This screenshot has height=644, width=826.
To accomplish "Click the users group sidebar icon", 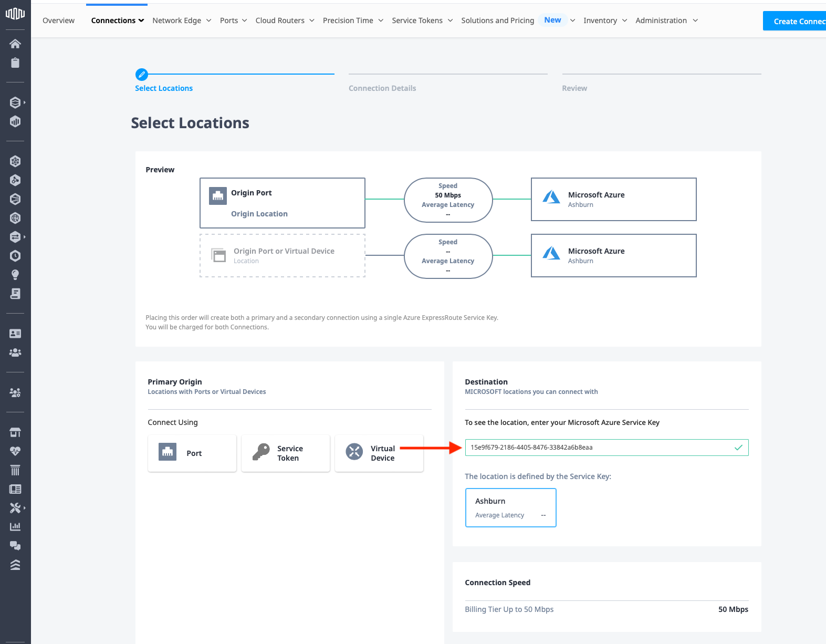I will coord(15,352).
